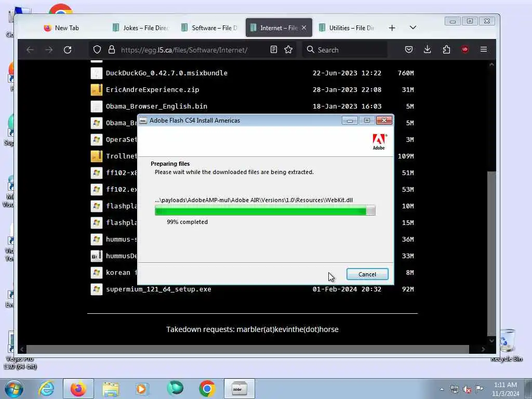532x399 pixels.
Task: Open the Recycle Bin desktop icon
Action: tap(507, 344)
